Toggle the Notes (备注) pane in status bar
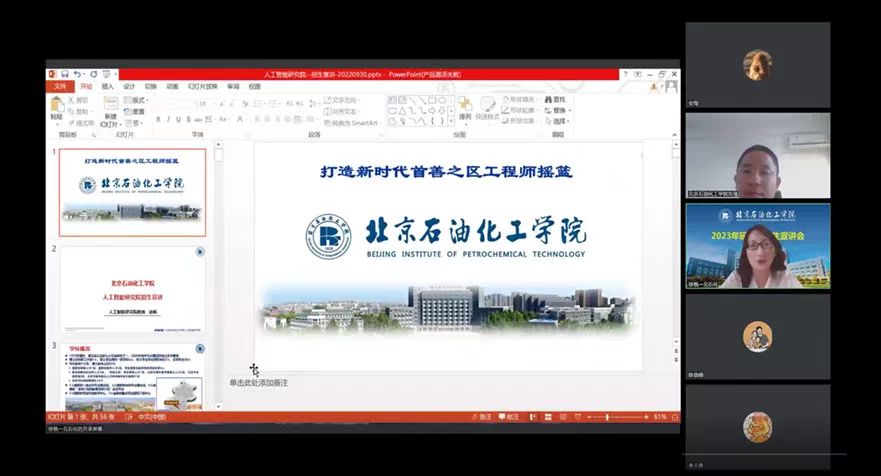Viewport: 881px width, 476px height. pyautogui.click(x=481, y=416)
